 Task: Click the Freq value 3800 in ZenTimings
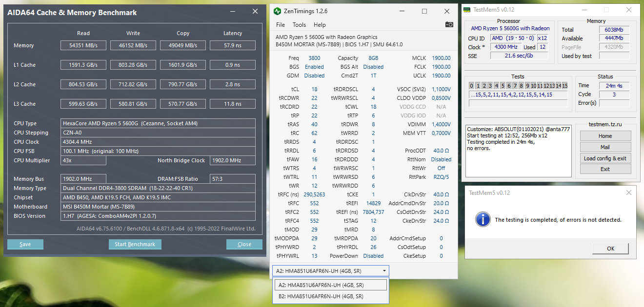click(314, 58)
